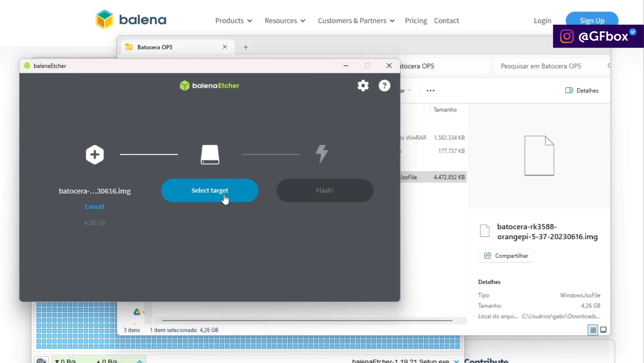
Task: Click the horizontal scrollbar in Explorer
Action: click(307, 321)
